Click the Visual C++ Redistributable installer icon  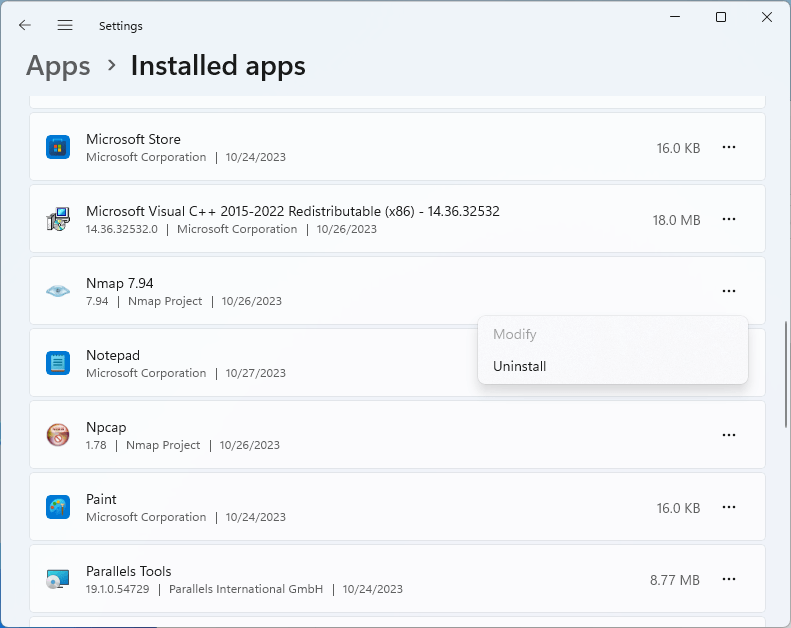[x=58, y=219]
